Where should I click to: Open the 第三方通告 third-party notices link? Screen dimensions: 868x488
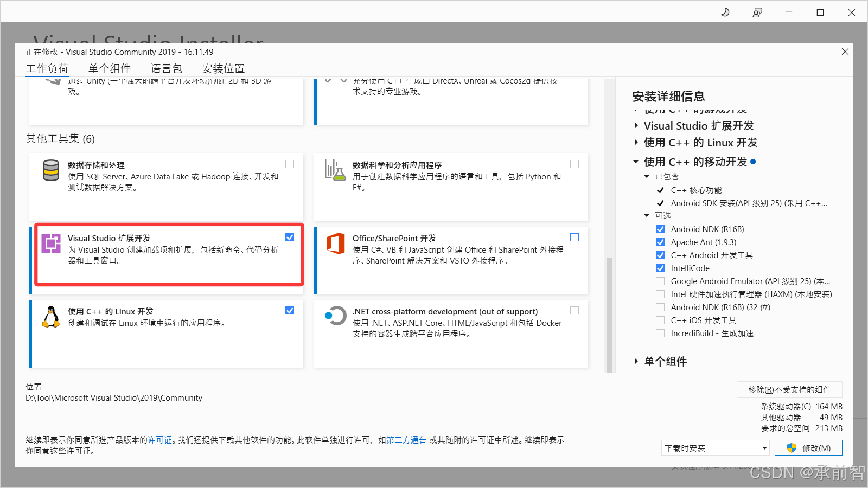tap(406, 440)
